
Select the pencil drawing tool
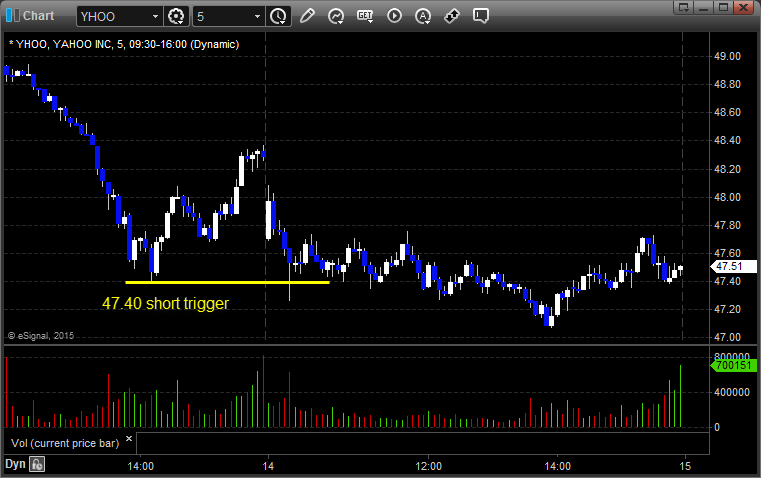coord(307,16)
